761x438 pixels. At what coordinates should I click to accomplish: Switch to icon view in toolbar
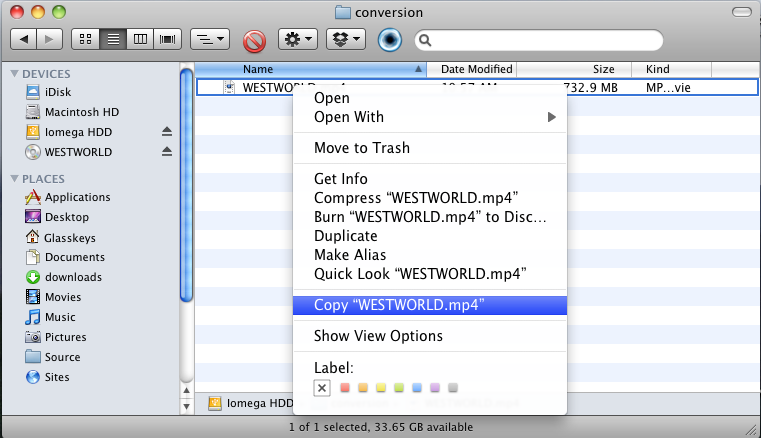(85, 40)
